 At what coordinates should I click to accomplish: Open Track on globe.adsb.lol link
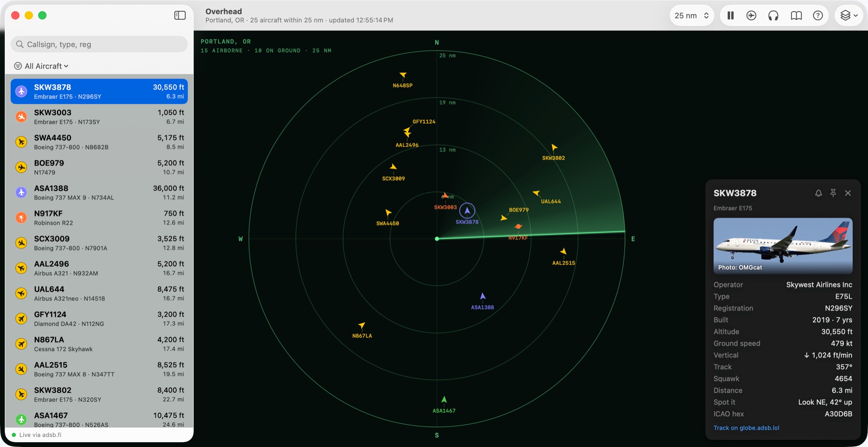746,428
